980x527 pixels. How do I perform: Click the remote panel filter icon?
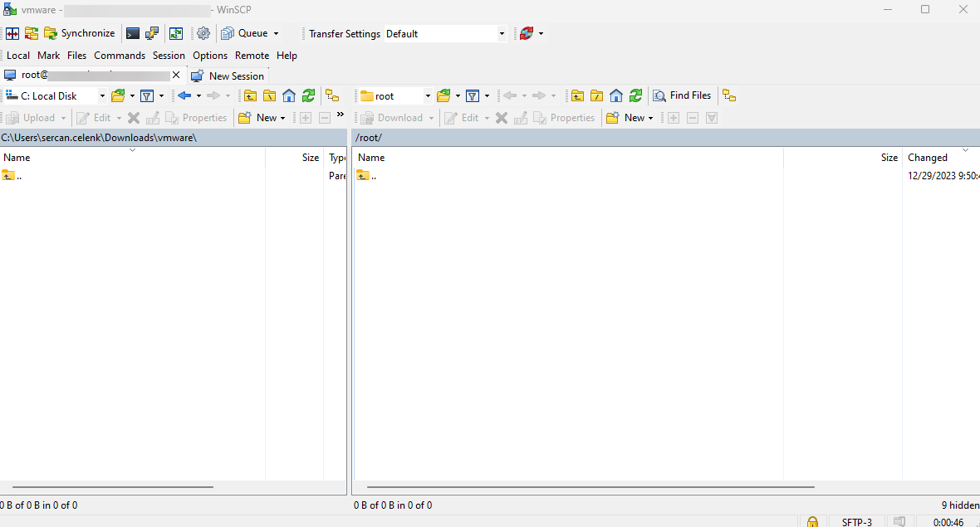[x=473, y=95]
